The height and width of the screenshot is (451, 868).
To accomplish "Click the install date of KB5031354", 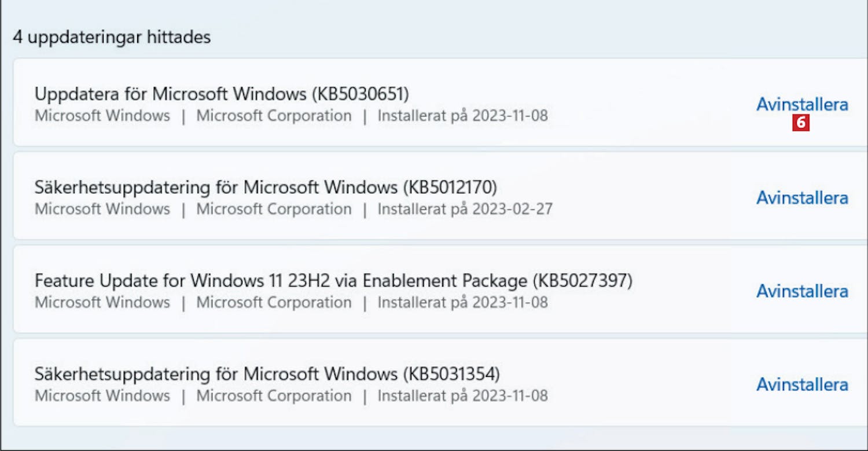I will 462,396.
